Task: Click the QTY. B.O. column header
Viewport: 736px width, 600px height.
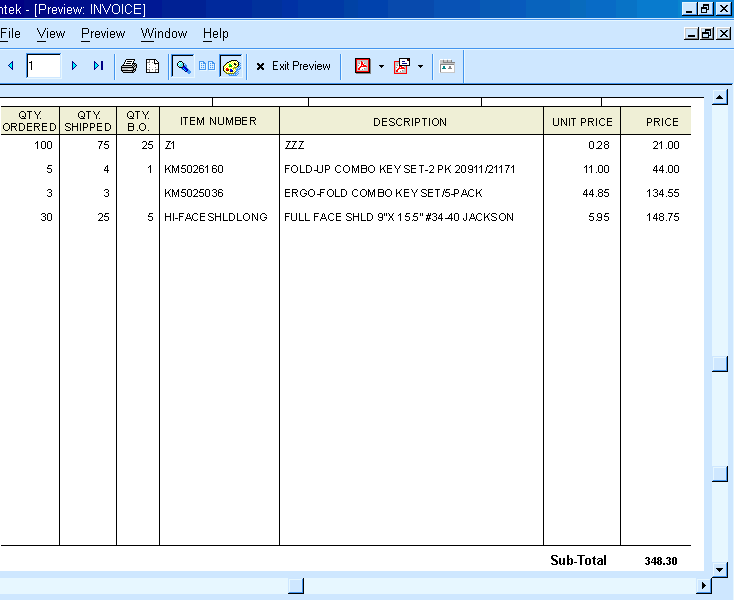Action: coord(138,121)
